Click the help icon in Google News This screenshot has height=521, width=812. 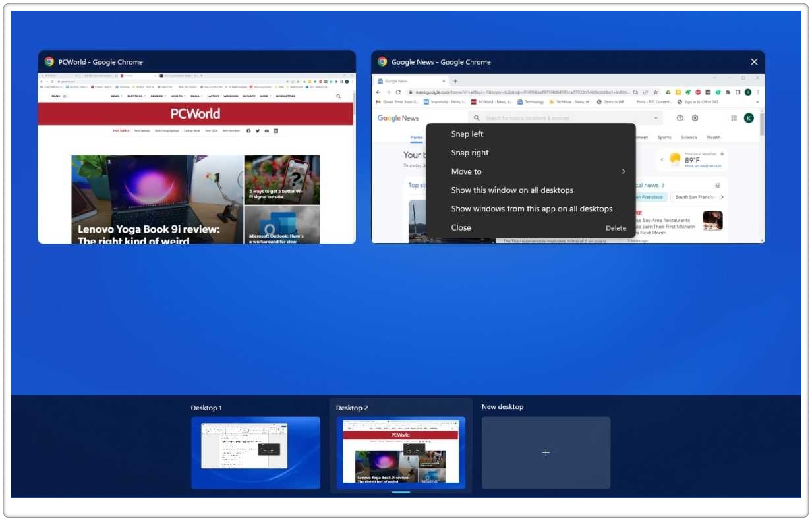(680, 118)
